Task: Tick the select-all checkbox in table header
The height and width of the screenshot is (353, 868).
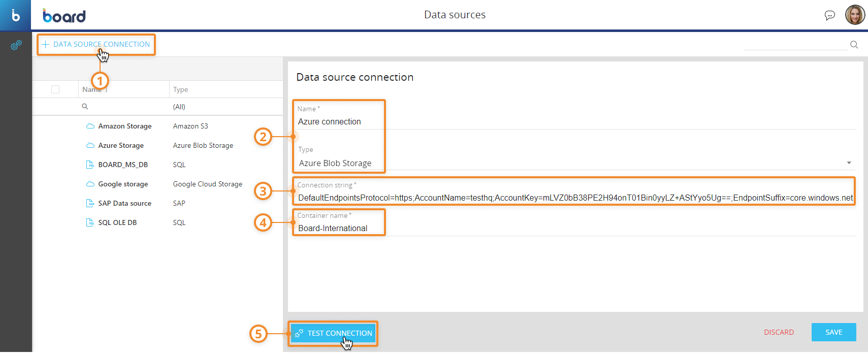Action: click(x=55, y=89)
